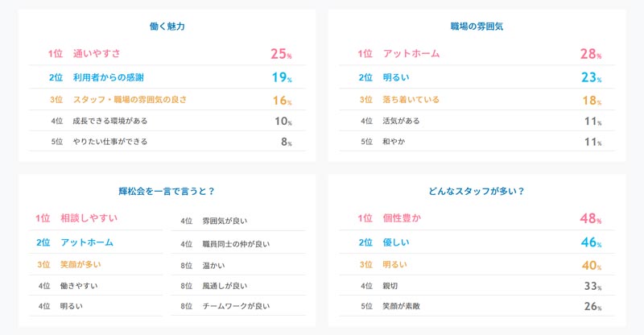
Task: Click the 職場の雰囲気 panel heading
Action: pos(477,27)
